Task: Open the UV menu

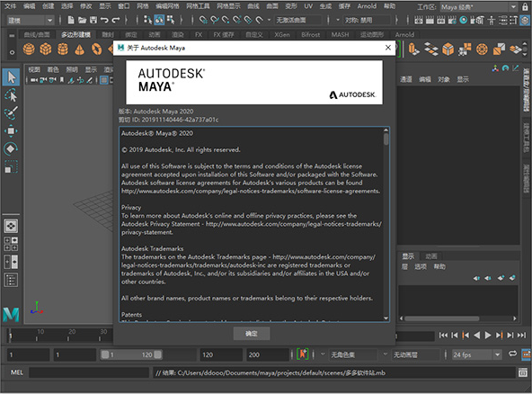Action: [x=308, y=6]
